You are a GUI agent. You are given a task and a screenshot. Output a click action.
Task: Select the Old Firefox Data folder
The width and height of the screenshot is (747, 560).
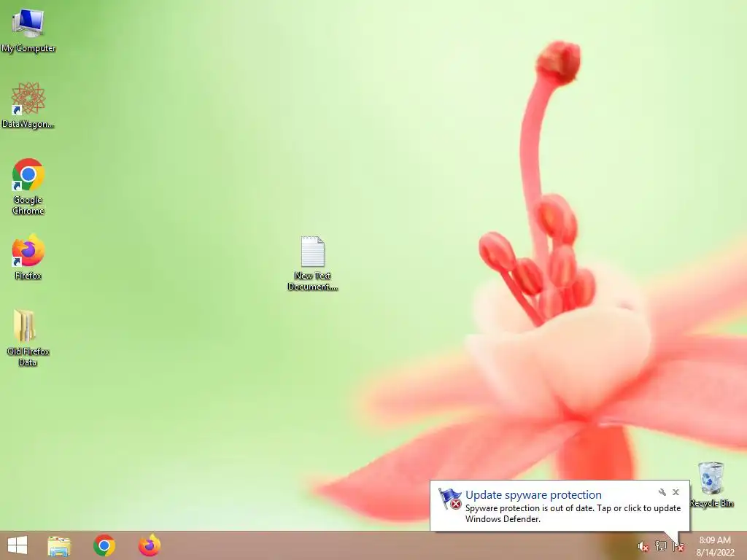tap(28, 338)
